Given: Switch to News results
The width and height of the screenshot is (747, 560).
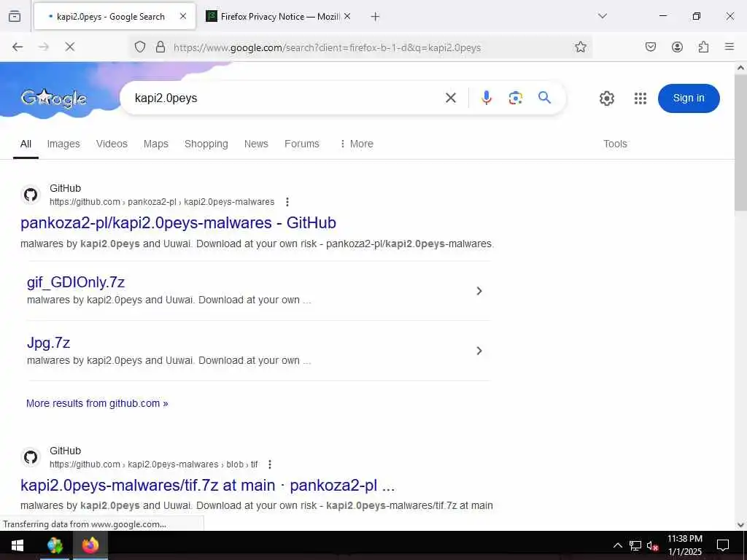Looking at the screenshot, I should 256,144.
